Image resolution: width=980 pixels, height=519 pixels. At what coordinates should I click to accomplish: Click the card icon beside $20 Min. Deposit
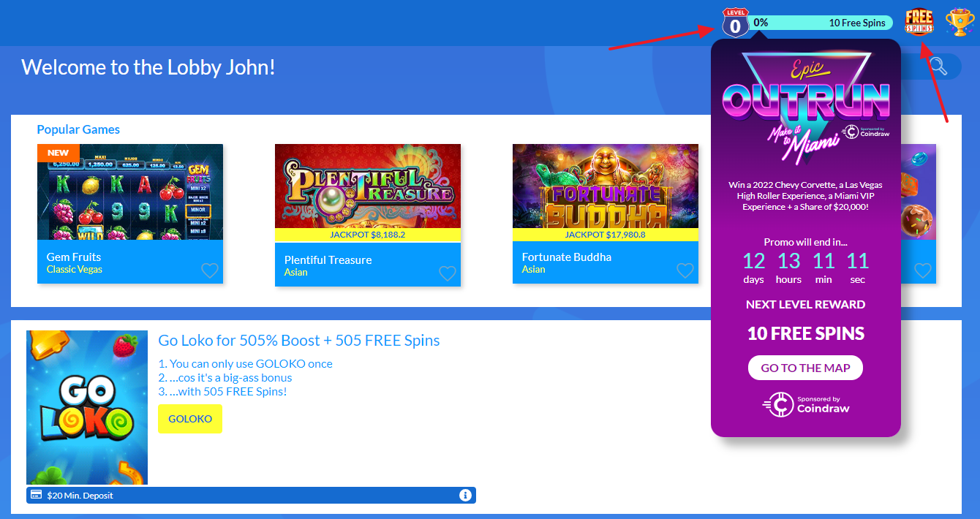coord(34,495)
